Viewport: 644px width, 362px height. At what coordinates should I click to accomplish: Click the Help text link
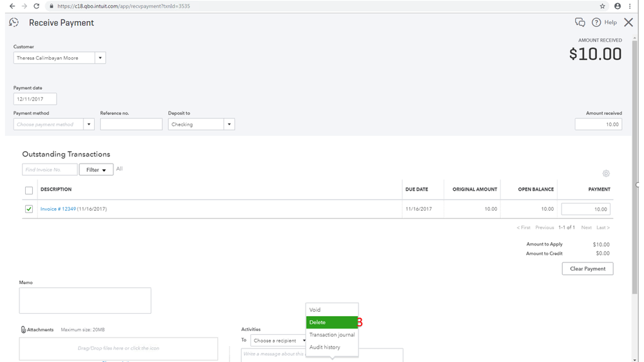[x=610, y=23]
